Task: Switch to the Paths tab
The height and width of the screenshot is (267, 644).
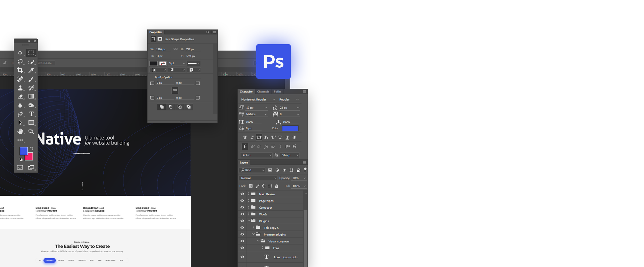Action: coord(277,91)
